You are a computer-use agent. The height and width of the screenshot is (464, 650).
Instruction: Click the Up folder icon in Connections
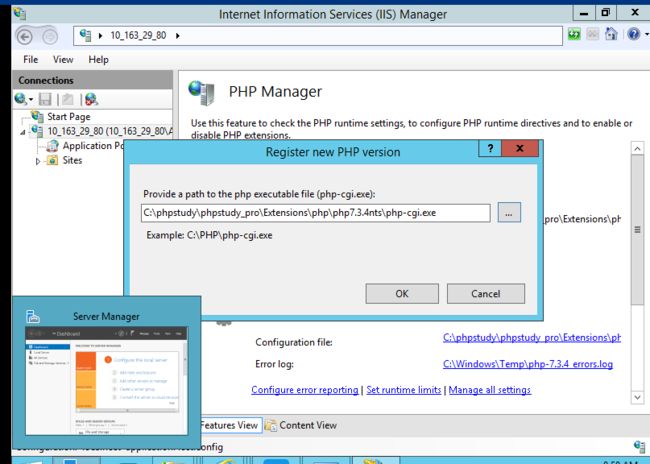tap(68, 99)
